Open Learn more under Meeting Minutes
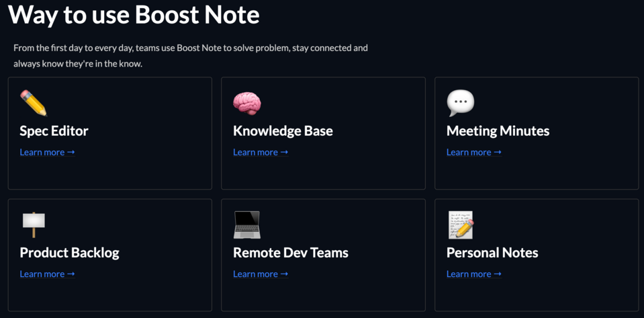Image resolution: width=644 pixels, height=318 pixels. coord(473,153)
